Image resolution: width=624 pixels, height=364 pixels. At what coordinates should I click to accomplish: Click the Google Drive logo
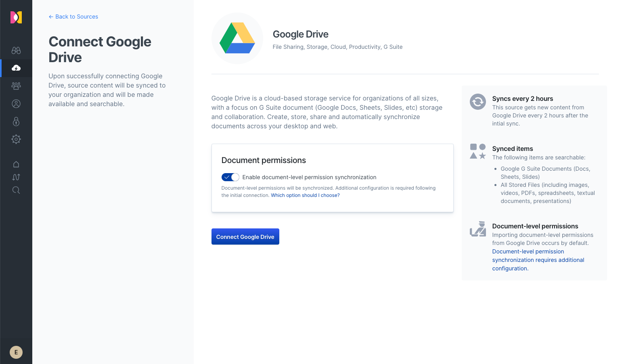coord(237,38)
